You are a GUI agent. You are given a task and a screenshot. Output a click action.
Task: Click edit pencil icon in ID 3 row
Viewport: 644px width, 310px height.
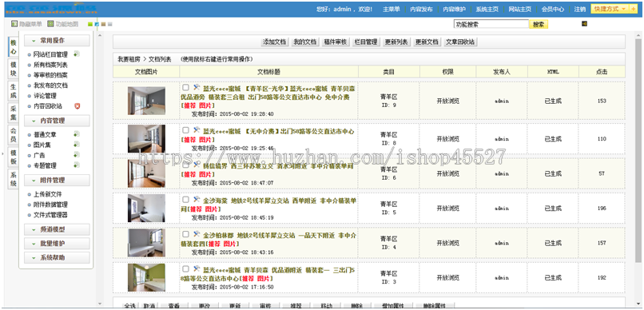pyautogui.click(x=197, y=269)
